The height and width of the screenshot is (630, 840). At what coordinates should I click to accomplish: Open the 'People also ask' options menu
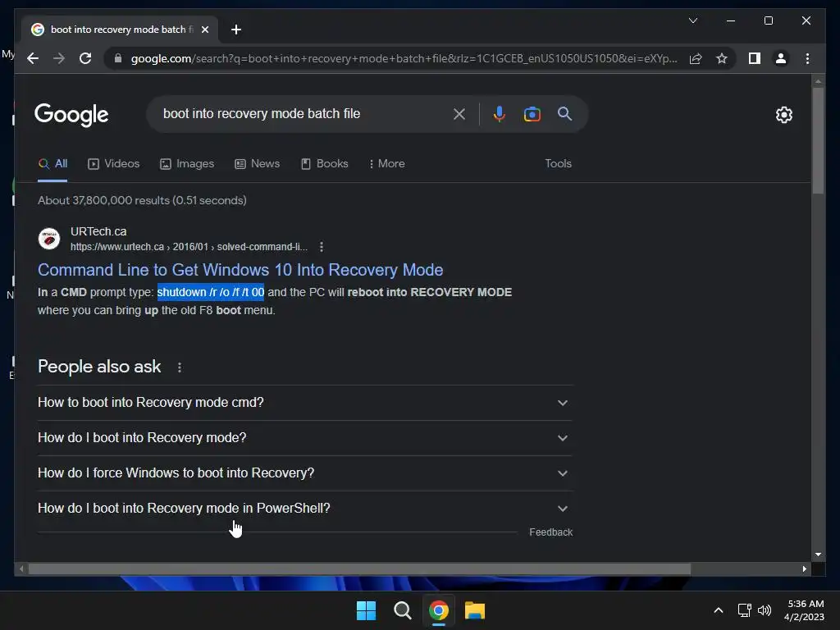pyautogui.click(x=180, y=367)
